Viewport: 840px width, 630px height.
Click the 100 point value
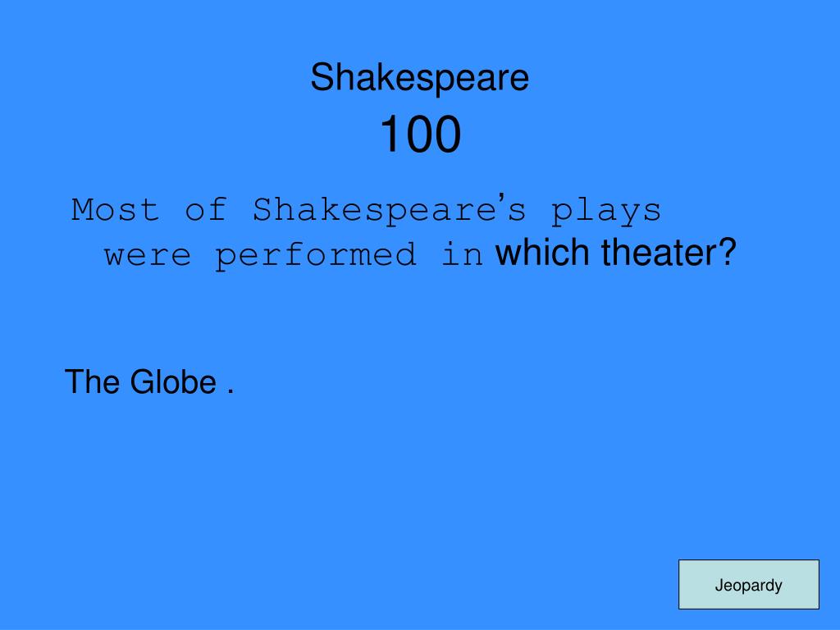pos(420,134)
